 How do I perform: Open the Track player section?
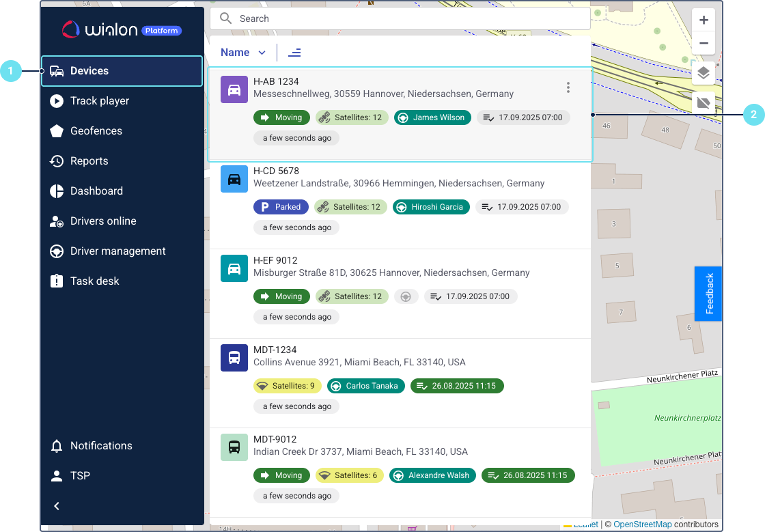click(99, 101)
